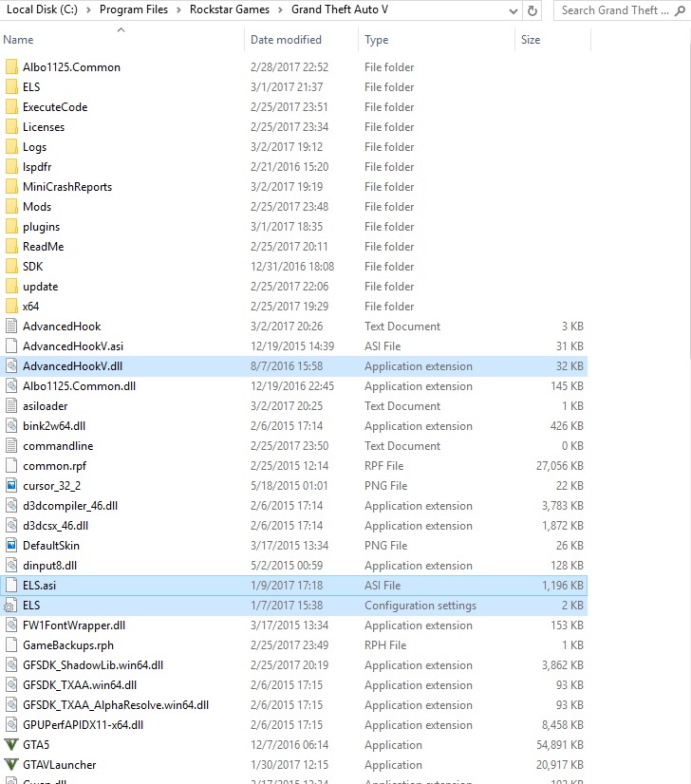Screen dimensions: 691x784
Task: Select the x64 folder name
Action: coord(30,306)
